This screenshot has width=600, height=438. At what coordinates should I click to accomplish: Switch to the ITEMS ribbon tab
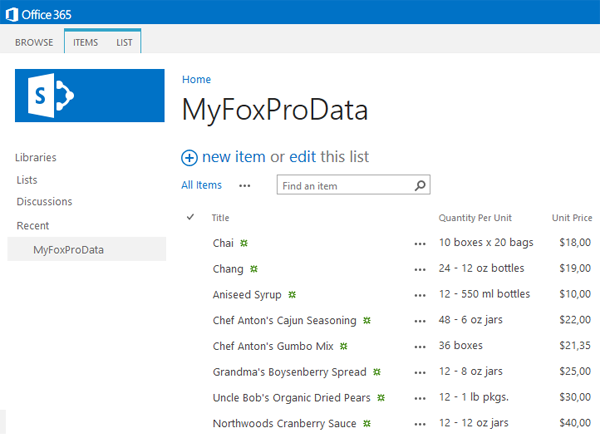(85, 42)
